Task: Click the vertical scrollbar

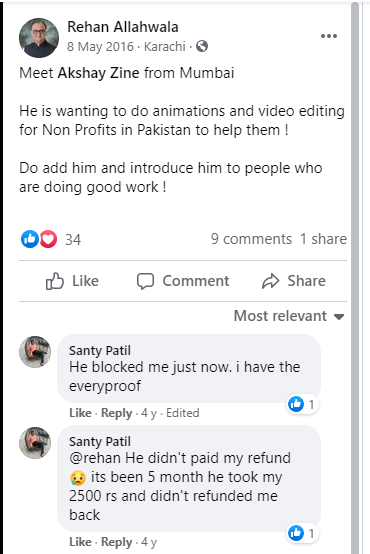Action: tap(355, 277)
